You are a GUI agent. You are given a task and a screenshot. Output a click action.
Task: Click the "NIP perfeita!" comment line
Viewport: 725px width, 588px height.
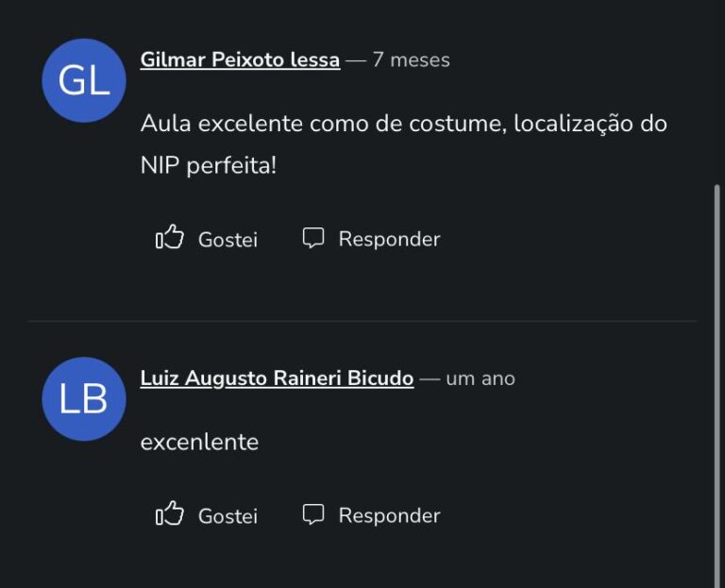click(x=209, y=166)
